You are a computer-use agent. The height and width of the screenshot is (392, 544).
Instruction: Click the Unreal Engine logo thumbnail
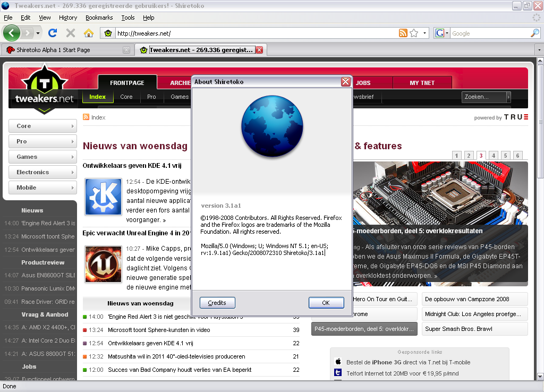coord(104,265)
